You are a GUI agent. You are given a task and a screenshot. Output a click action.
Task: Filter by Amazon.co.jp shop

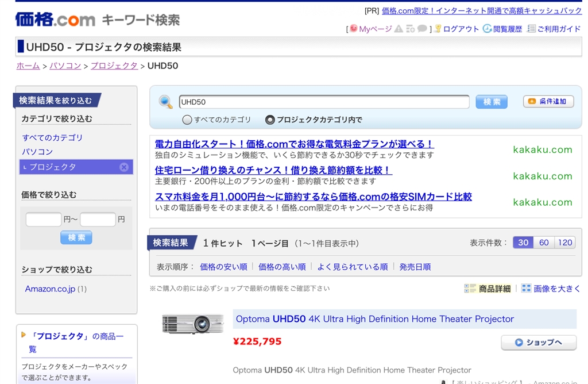(x=50, y=289)
